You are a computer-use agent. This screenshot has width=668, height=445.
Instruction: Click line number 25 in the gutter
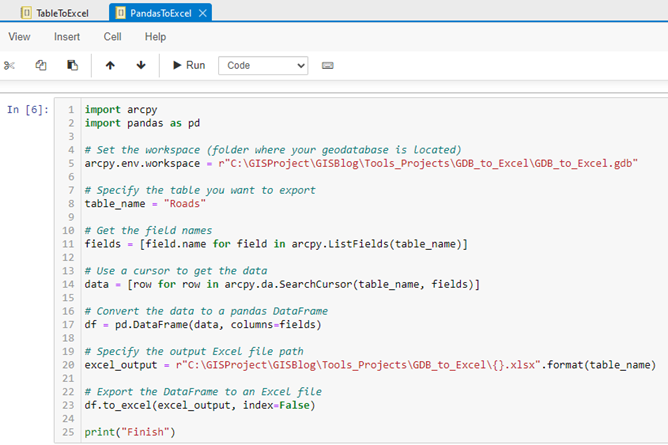(x=68, y=432)
